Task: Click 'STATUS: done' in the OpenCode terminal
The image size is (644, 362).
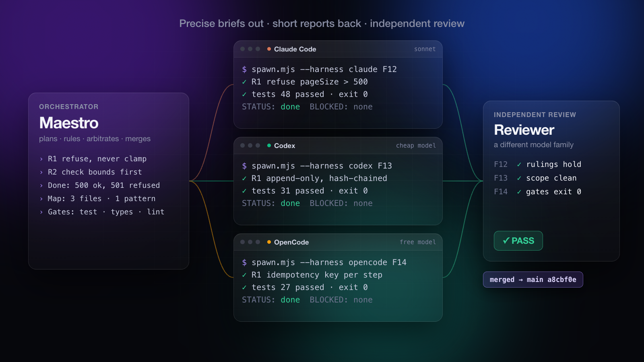Action: coord(271,300)
